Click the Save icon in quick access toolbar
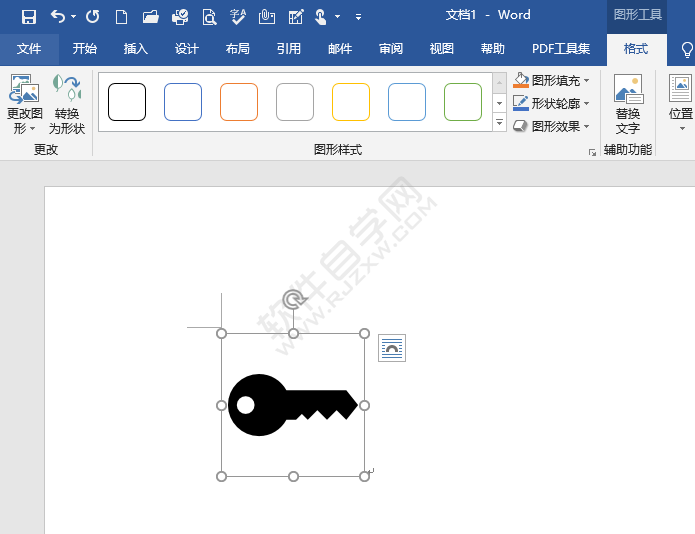The image size is (695, 534). point(29,17)
